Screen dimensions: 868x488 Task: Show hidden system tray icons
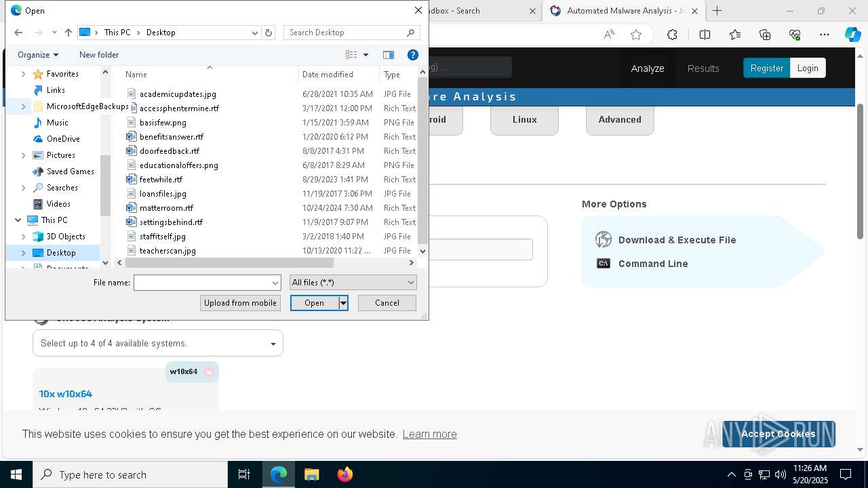point(731,474)
